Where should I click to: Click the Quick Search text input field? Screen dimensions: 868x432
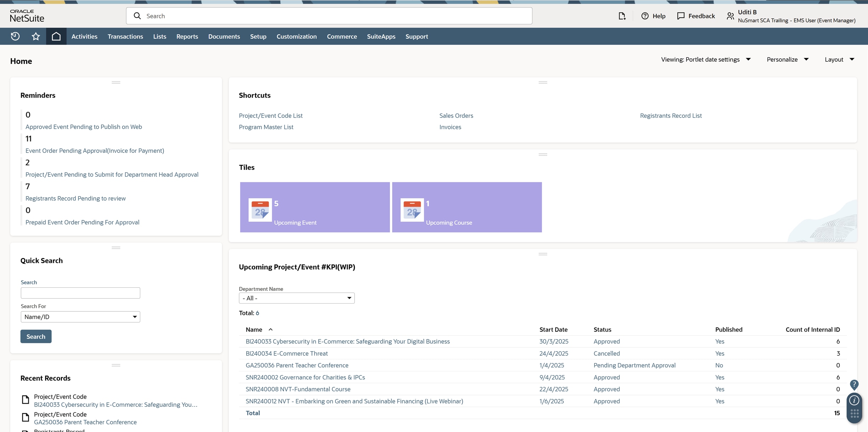[80, 293]
